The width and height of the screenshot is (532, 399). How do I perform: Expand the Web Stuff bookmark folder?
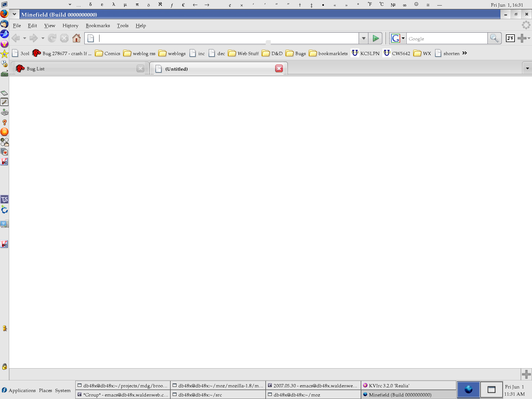tap(243, 53)
